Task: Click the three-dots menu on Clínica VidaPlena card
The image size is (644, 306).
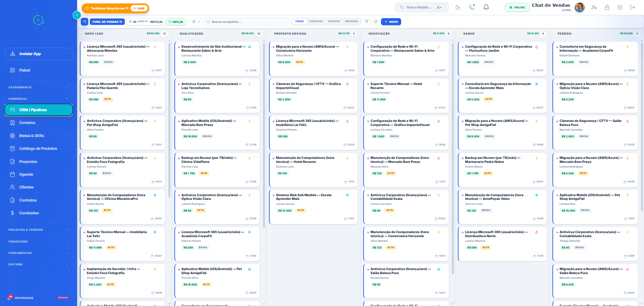Action: coord(256,157)
